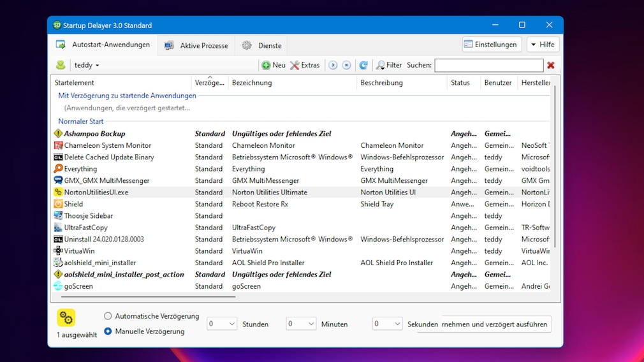Click the 'voidtools' manufacturer cell
The height and width of the screenshot is (362, 644).
pos(535,169)
